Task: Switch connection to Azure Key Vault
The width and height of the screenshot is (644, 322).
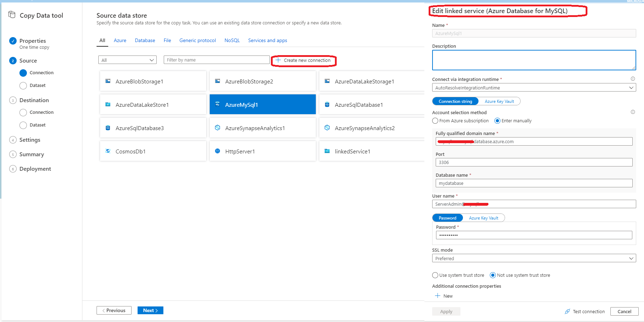Action: click(499, 101)
